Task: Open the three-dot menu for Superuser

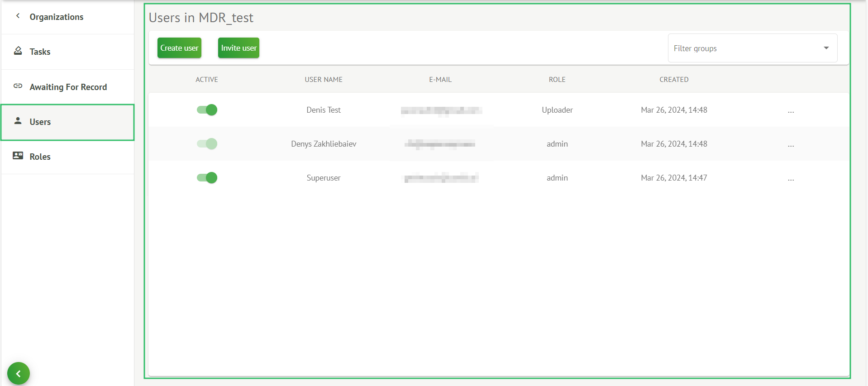Action: click(x=791, y=178)
